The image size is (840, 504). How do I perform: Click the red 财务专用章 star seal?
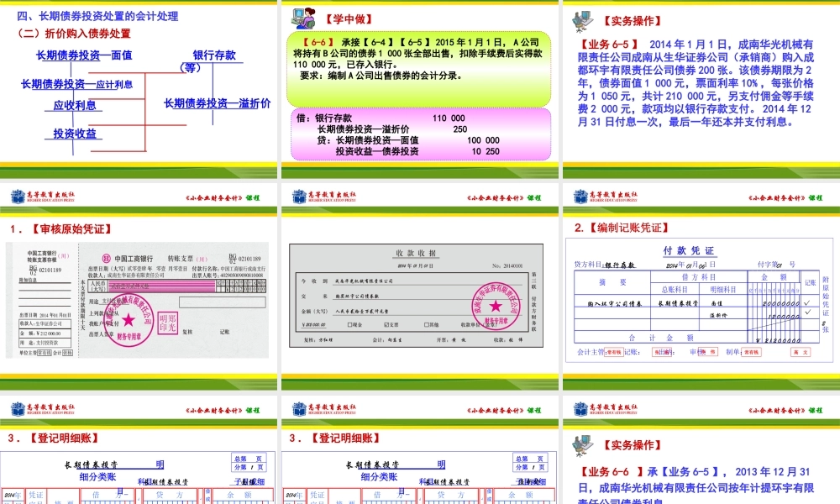click(x=129, y=321)
